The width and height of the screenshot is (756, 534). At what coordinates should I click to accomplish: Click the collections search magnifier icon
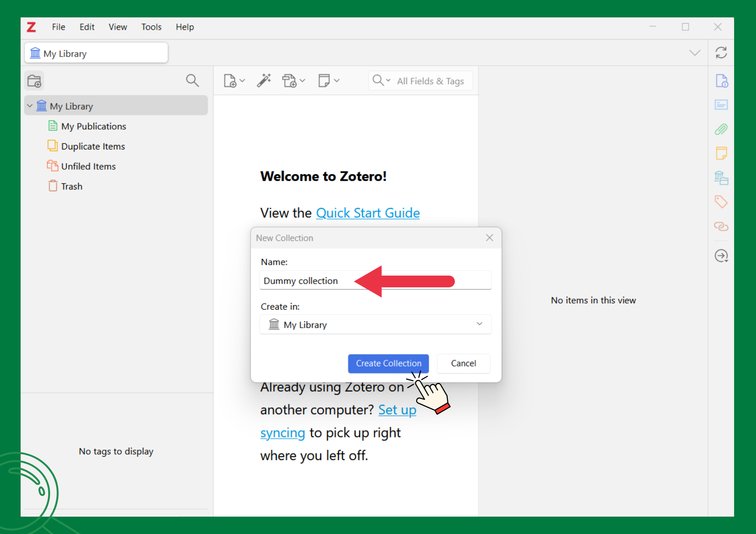[192, 81]
